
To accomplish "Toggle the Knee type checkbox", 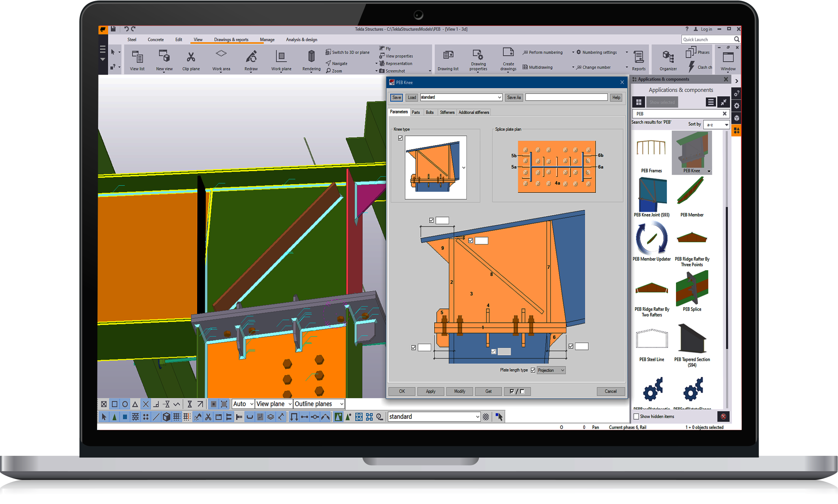I will 400,138.
